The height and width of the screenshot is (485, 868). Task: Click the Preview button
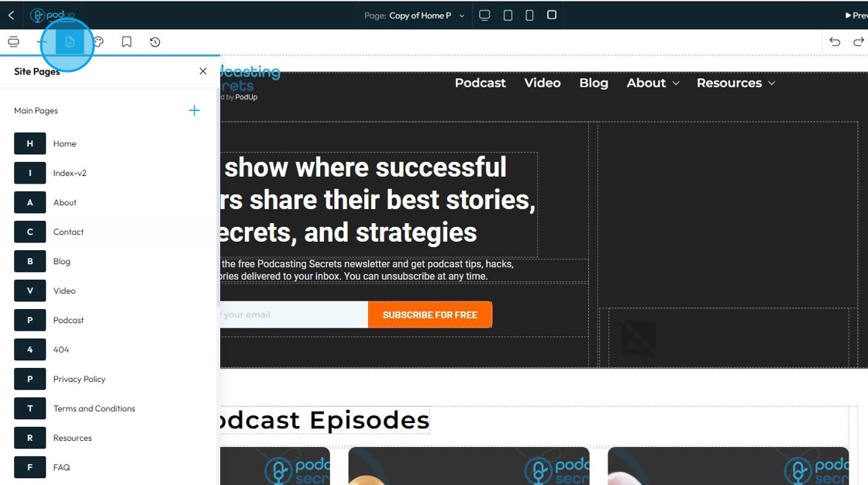[856, 15]
